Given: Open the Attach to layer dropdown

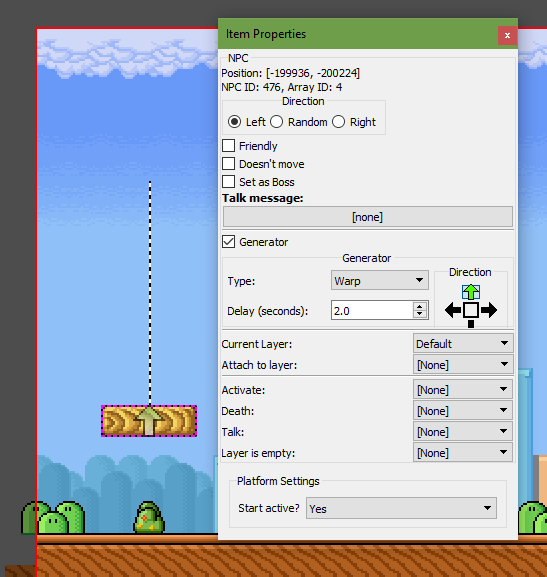Looking at the screenshot, I should pos(463,365).
